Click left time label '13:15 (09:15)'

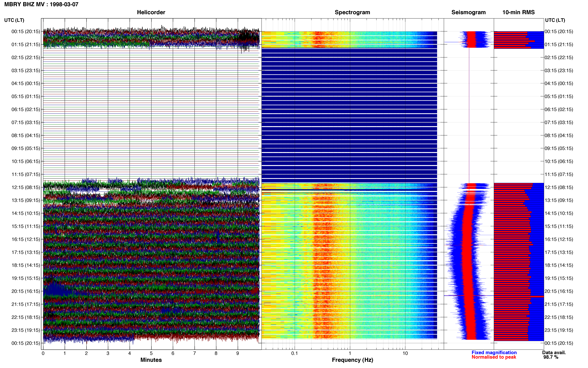pos(26,200)
